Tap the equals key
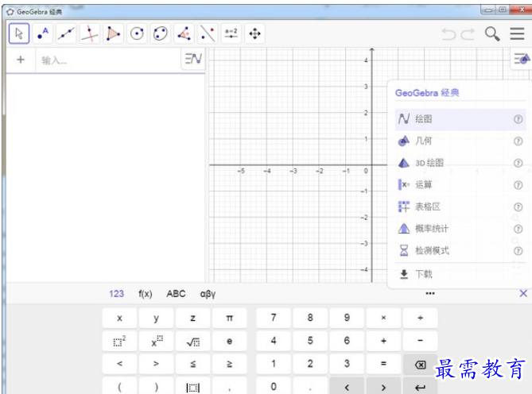 click(383, 364)
